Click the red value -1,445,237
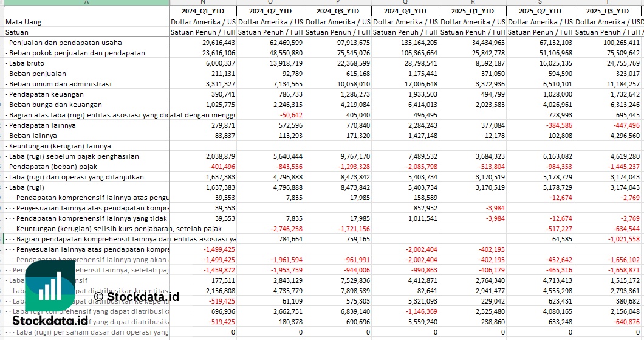 [x=623, y=167]
